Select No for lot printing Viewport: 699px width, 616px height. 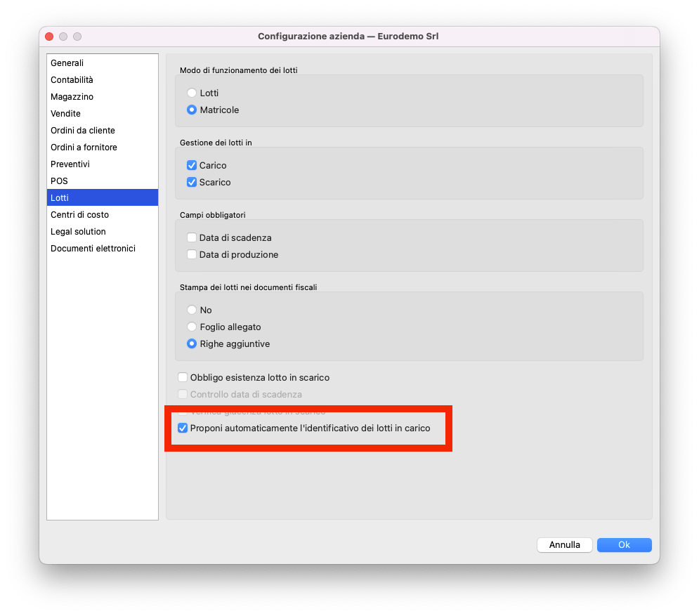pyautogui.click(x=192, y=310)
